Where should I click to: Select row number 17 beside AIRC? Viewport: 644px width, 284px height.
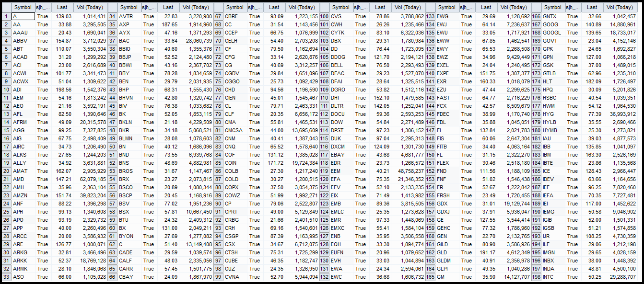pos(6,147)
